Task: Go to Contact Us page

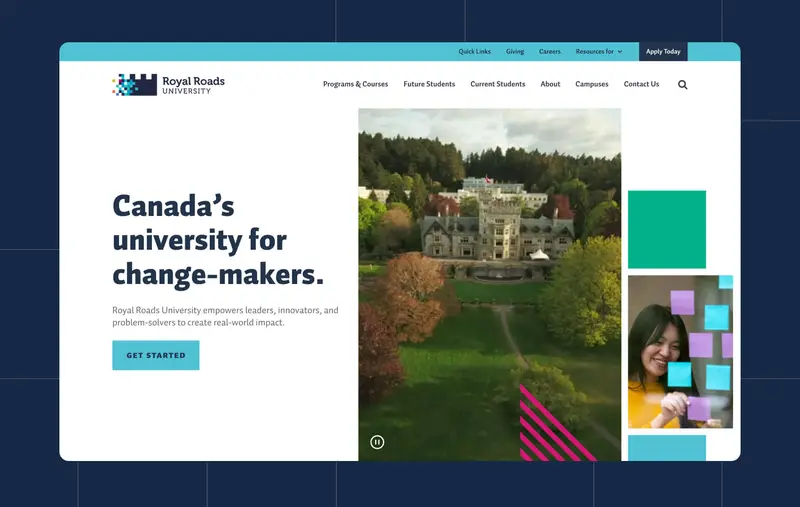Action: pyautogui.click(x=641, y=84)
